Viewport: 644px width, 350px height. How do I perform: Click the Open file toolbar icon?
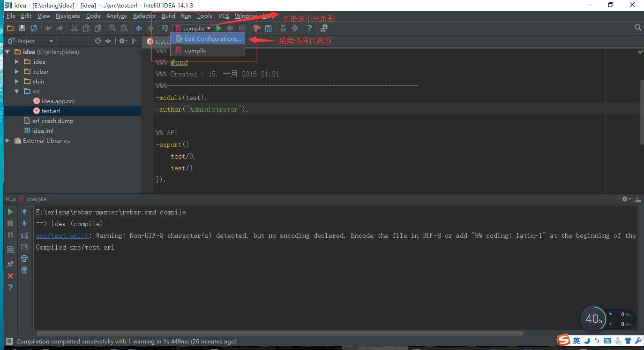pos(10,29)
